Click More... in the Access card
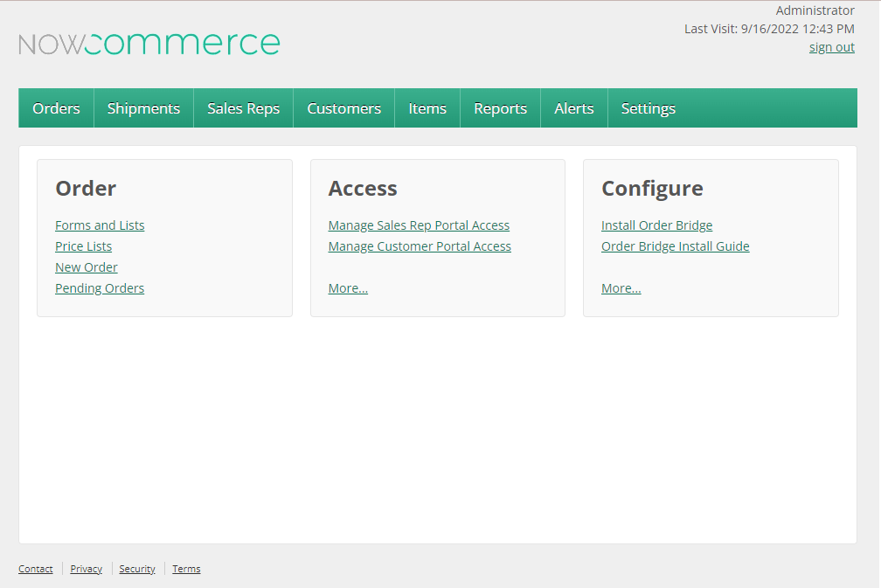881x588 pixels. point(348,288)
